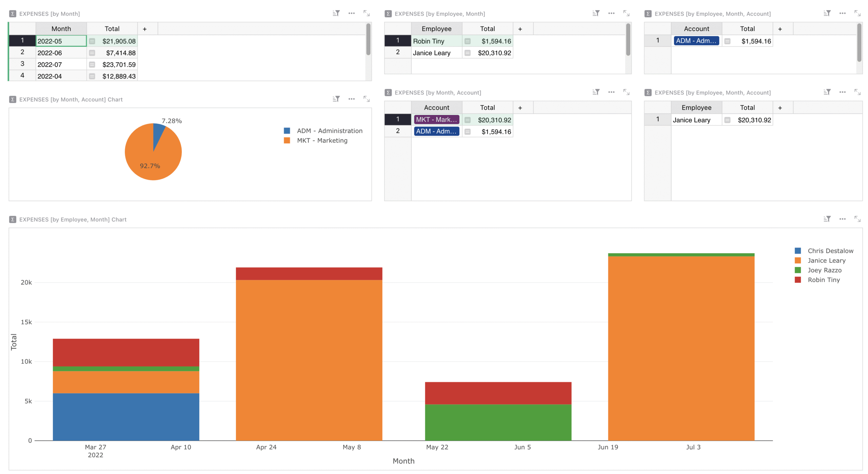Expand the record next to $21,905.08
This screenshot has width=868, height=474.
tap(92, 41)
